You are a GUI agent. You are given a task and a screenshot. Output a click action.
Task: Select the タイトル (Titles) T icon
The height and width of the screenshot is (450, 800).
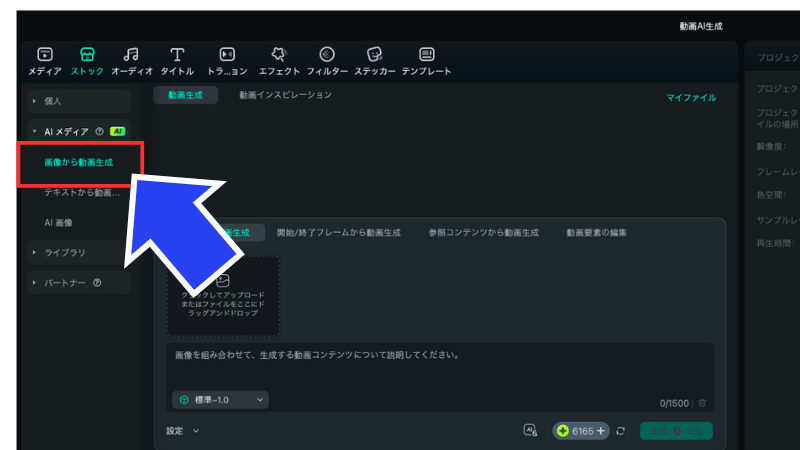[177, 55]
